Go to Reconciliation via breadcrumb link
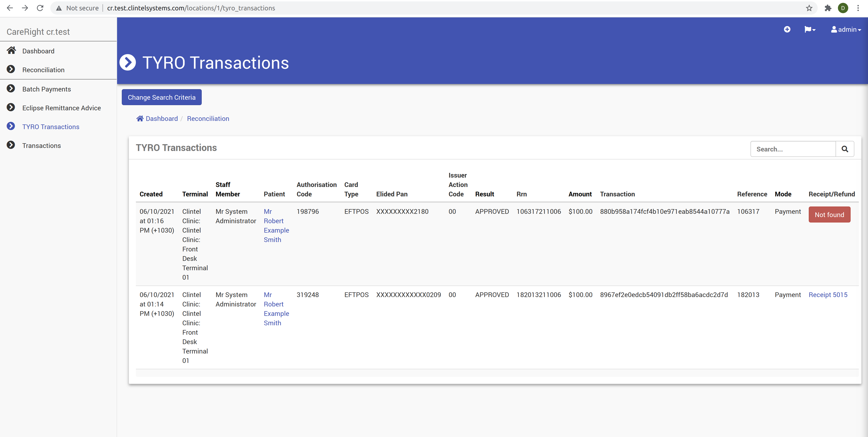 click(208, 119)
